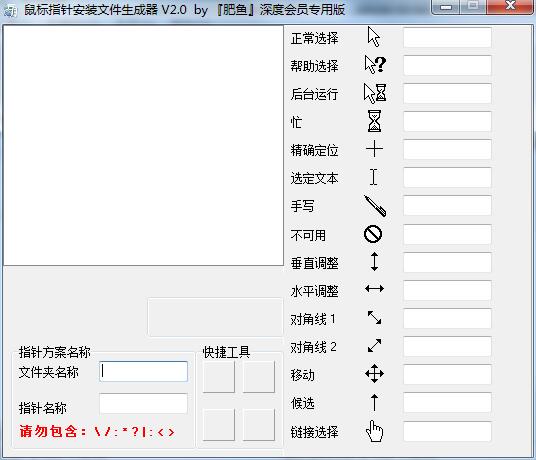Click the large white preview list area
536x460 pixels.
(143, 145)
